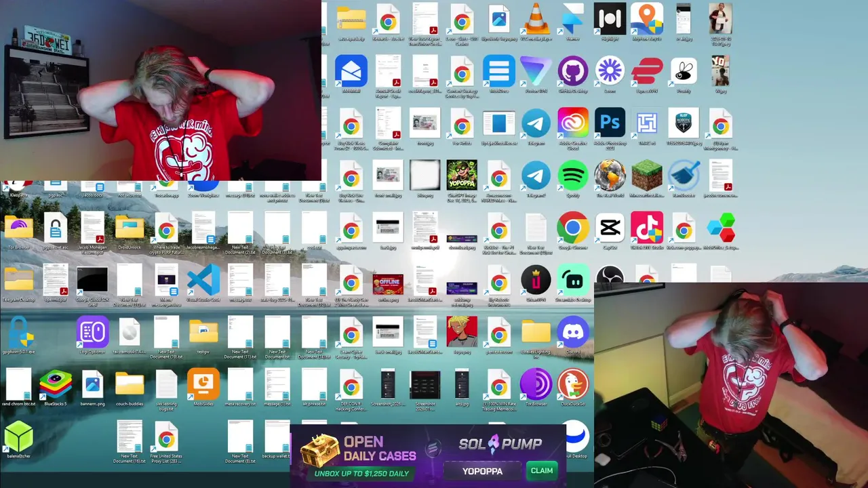Open the RamBooster shortcut
The height and width of the screenshot is (488, 868).
684,176
